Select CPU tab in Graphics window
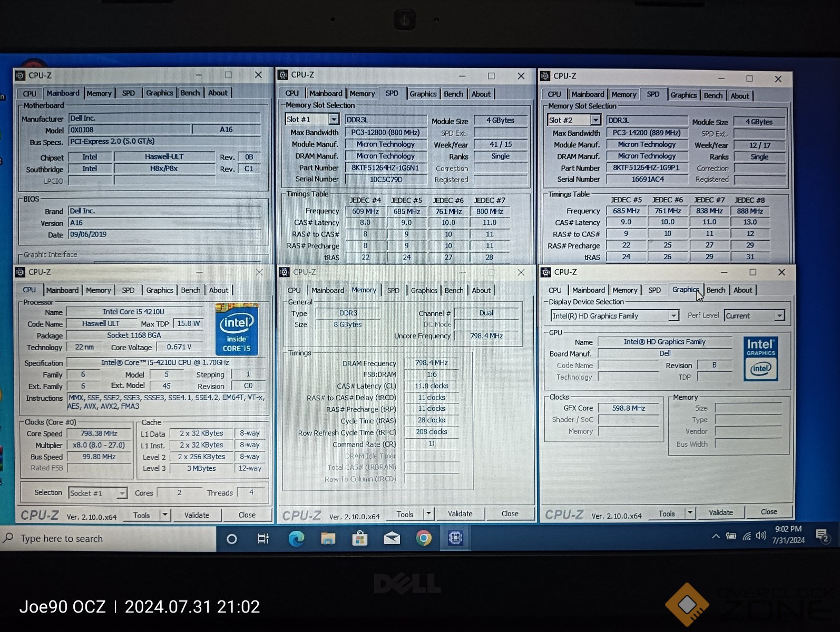840x632 pixels. [555, 290]
